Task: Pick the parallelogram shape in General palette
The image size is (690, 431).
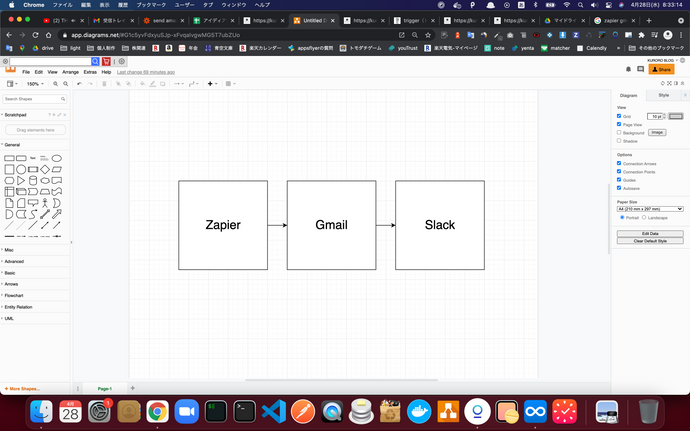Action: [x=57, y=169]
